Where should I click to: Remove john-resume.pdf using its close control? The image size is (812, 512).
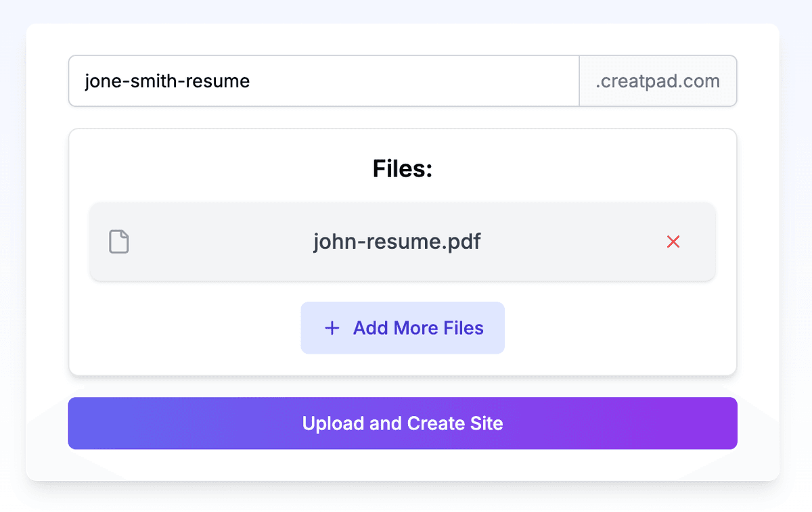click(673, 241)
